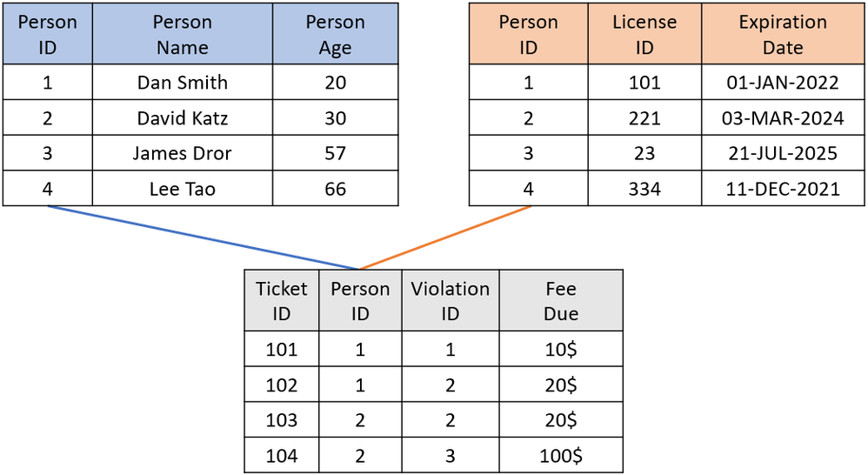
Task: Select the Violation ID column header
Action: (x=450, y=300)
